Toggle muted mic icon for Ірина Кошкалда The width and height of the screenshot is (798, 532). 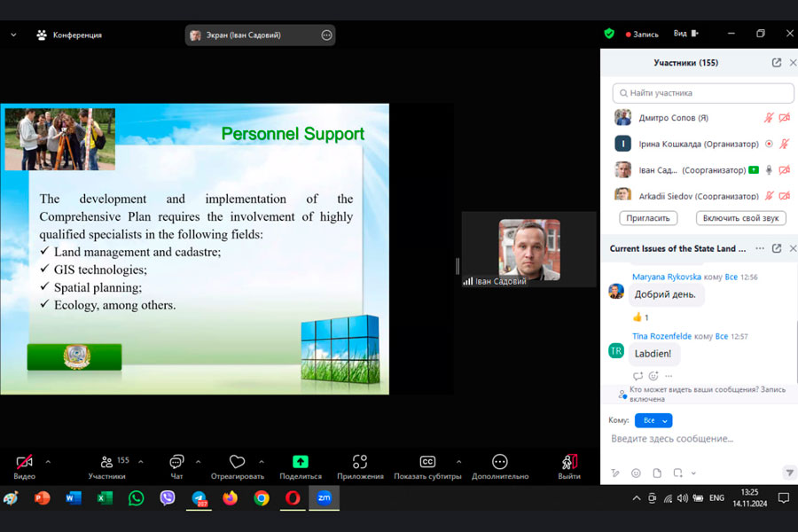[x=785, y=144]
